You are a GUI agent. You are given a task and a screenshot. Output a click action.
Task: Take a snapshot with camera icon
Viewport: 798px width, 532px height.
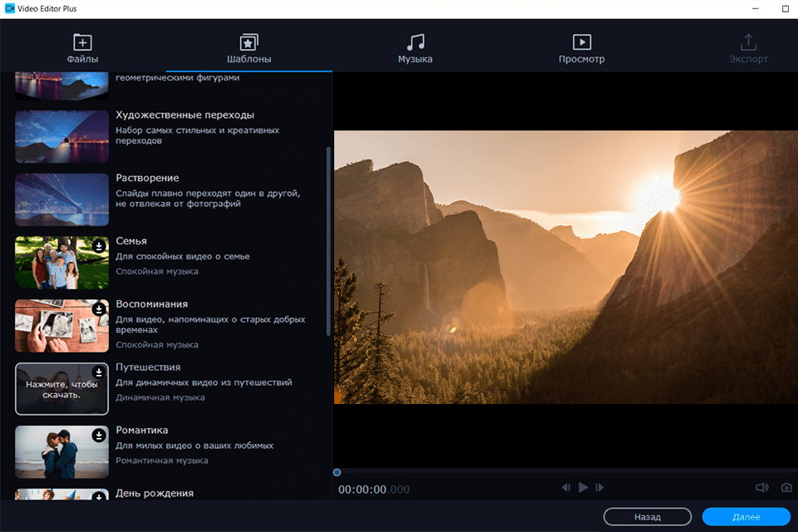point(786,488)
